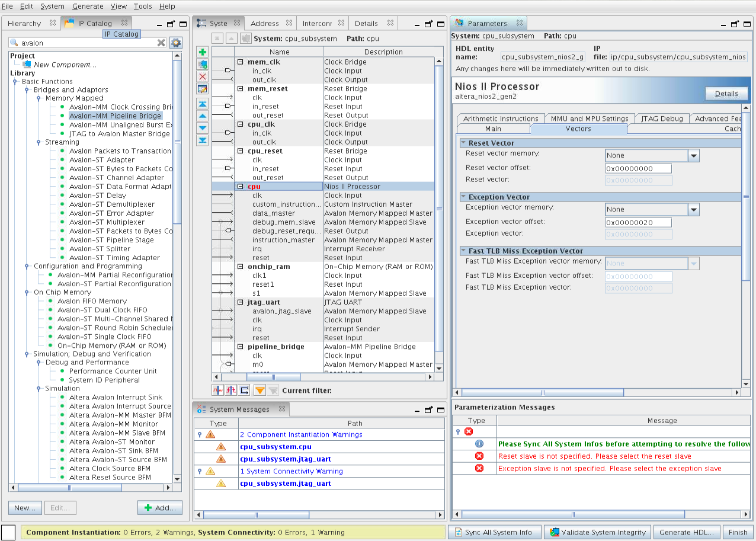Viewport: 756px width, 541px height.
Task: Collapse the cpu component in the system tree
Action: (241, 187)
